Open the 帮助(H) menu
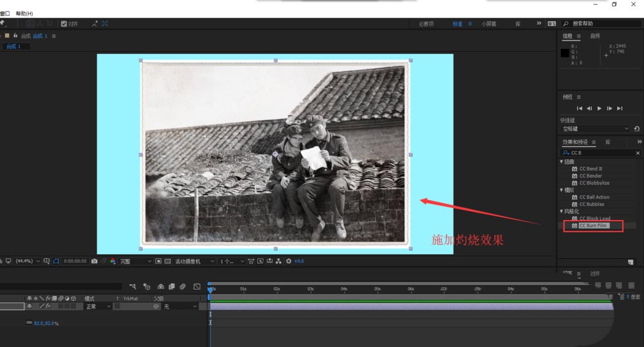 tap(24, 14)
